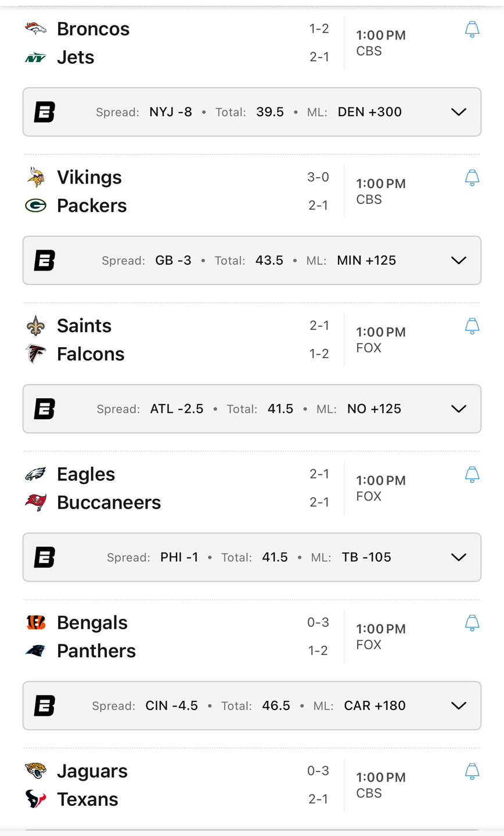Tap the Jaguars team logo
Screen dimensions: 504x836
tap(35, 771)
